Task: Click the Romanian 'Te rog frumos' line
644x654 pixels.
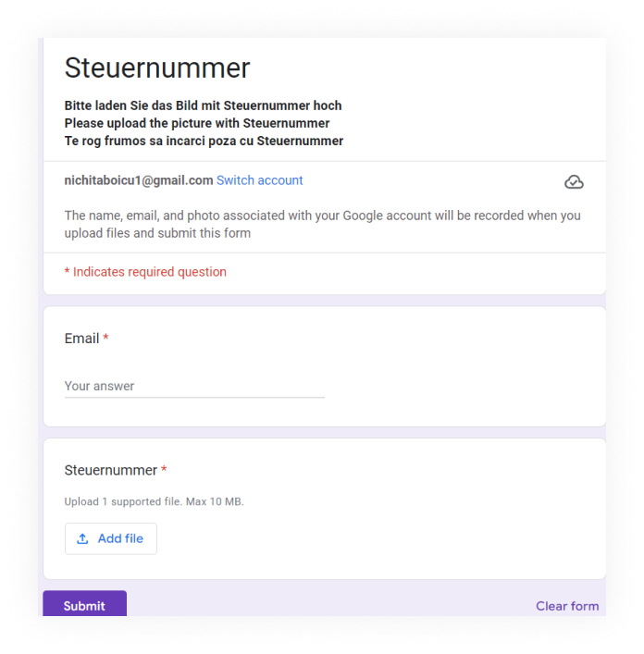Action: click(204, 141)
